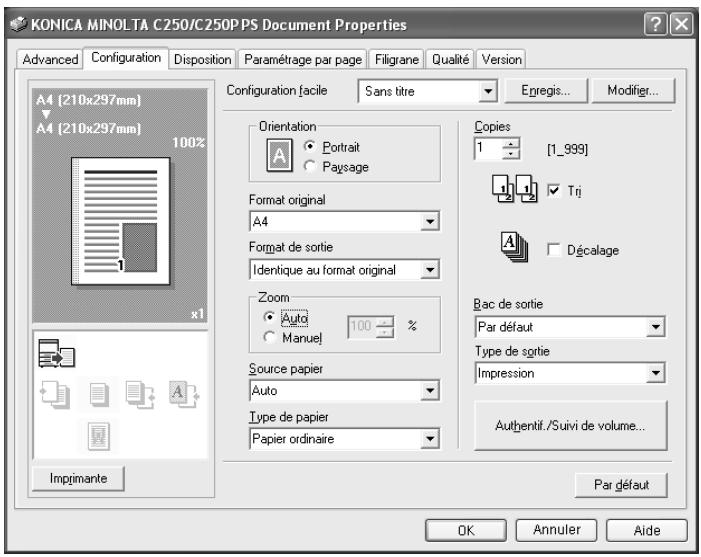Switch to the Version tab
Screen dimensions: 701x557
point(501,59)
